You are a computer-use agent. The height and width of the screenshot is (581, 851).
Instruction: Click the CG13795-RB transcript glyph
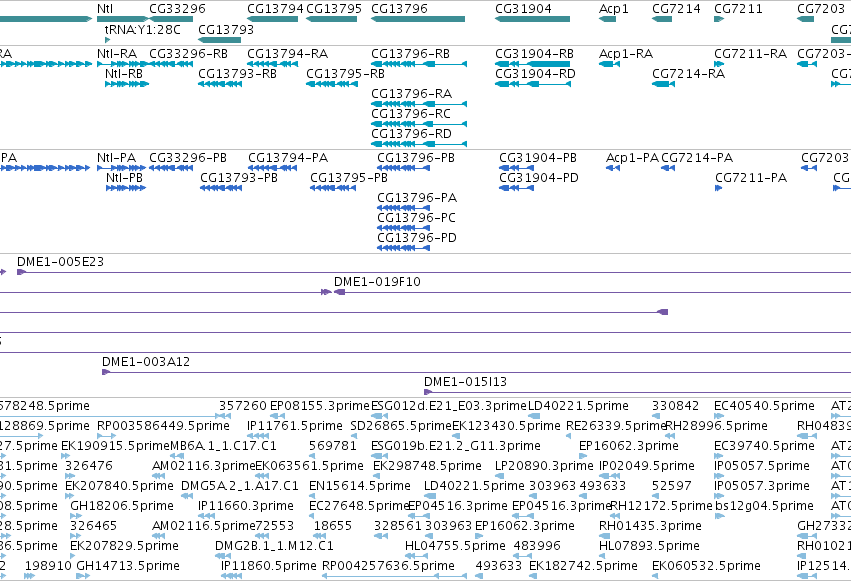coord(332,84)
